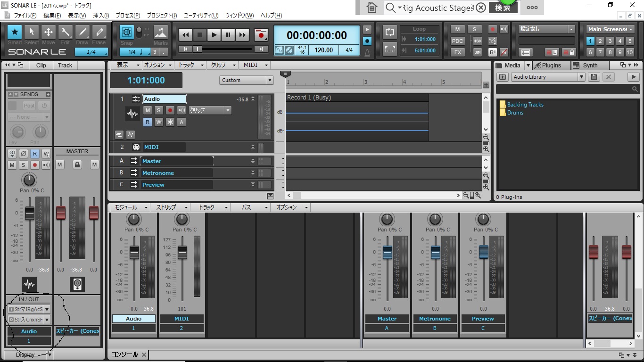This screenshot has height=362, width=644.
Task: Bypass all effects with FX button
Action: [457, 52]
